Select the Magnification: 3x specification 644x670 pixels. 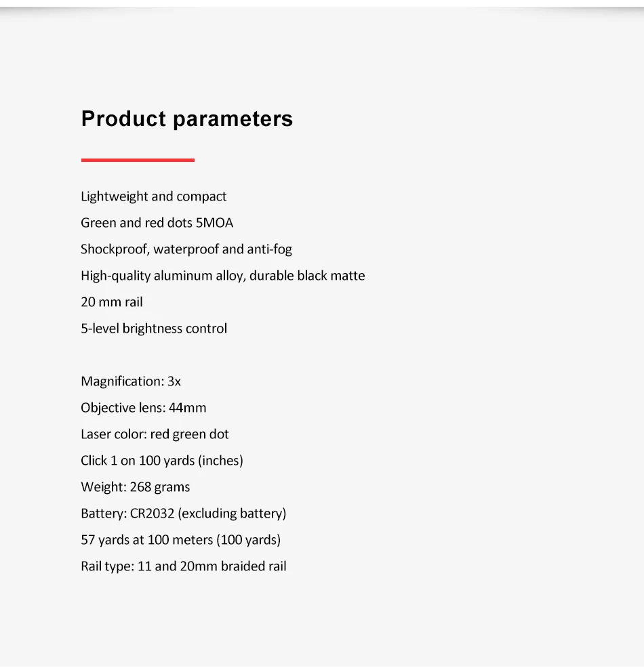131,381
